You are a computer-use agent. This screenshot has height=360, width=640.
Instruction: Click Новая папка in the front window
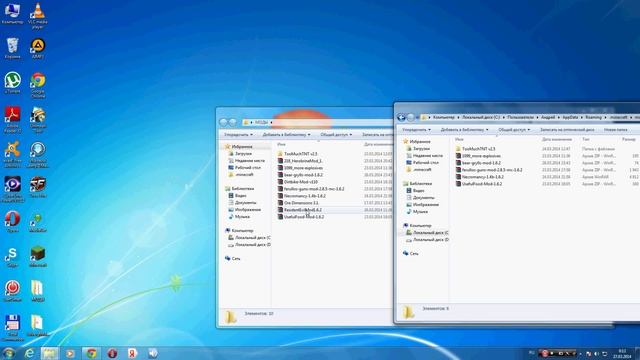pyautogui.click(x=616, y=129)
